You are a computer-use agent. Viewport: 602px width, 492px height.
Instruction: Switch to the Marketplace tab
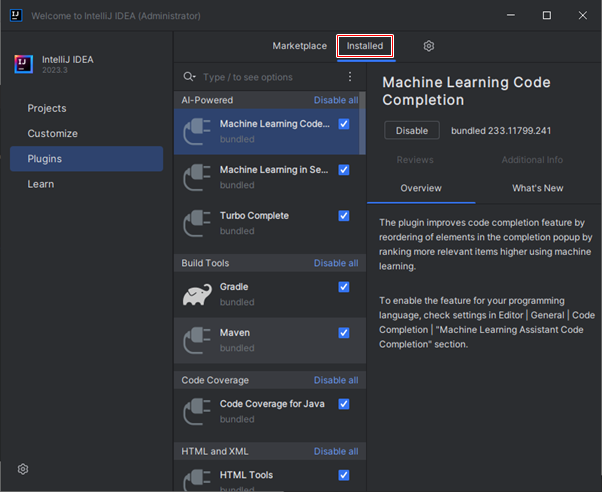click(x=299, y=46)
